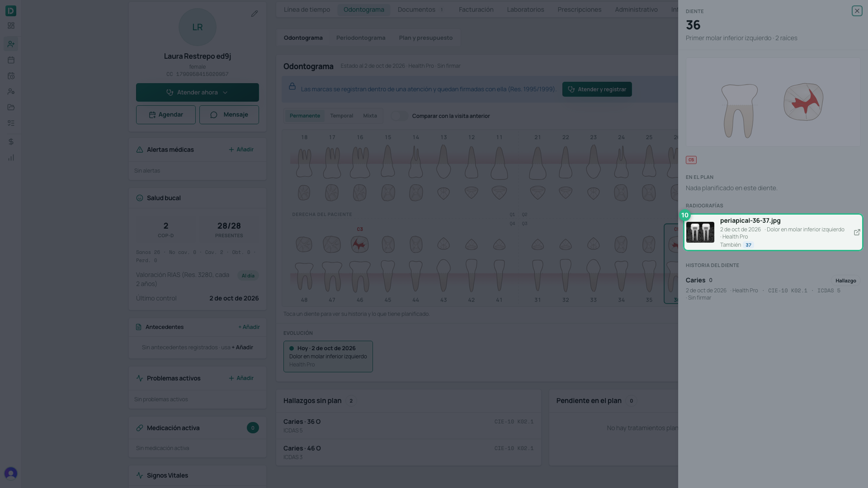The width and height of the screenshot is (868, 488).
Task: Click the app logo at top left
Action: [x=11, y=10]
